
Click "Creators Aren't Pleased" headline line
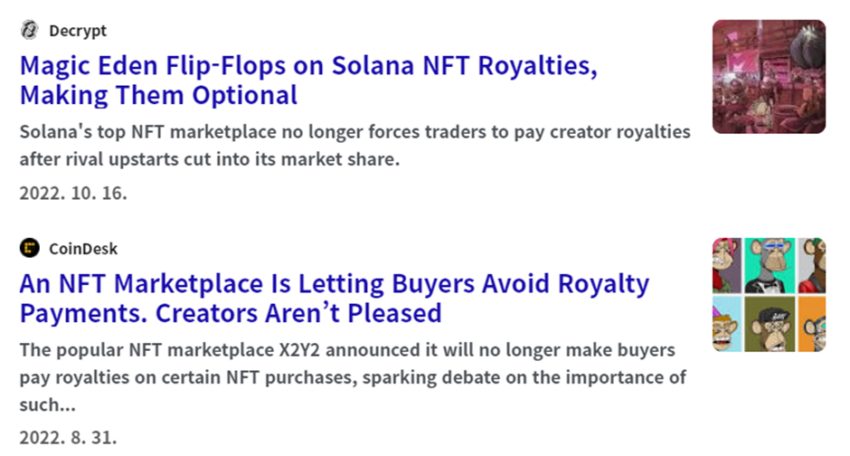[299, 313]
